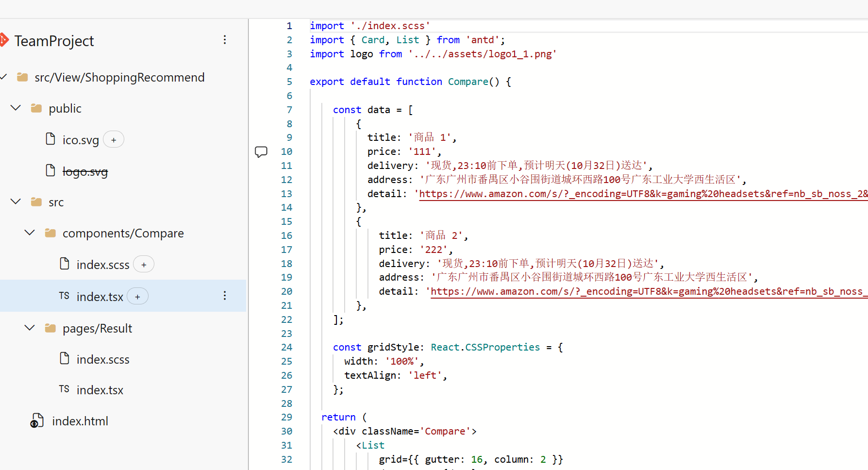The width and height of the screenshot is (868, 470).
Task: Click the index.html file icon
Action: [x=37, y=420]
